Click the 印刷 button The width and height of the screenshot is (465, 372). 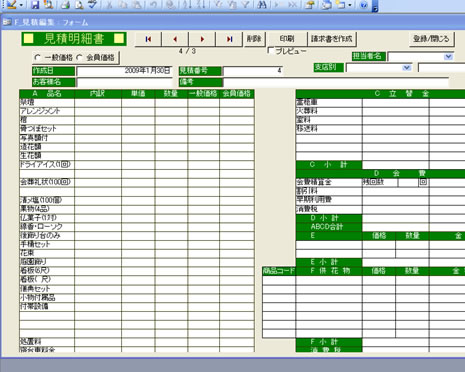(x=287, y=39)
